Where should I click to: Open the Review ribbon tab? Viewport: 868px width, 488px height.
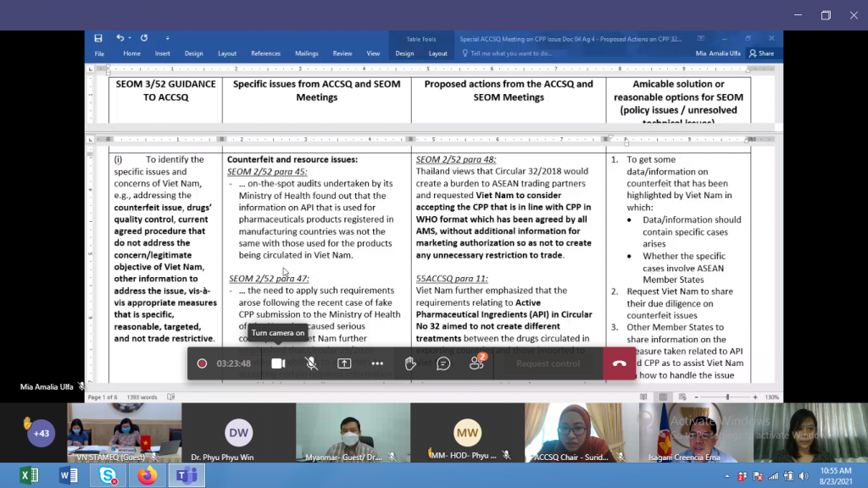342,53
